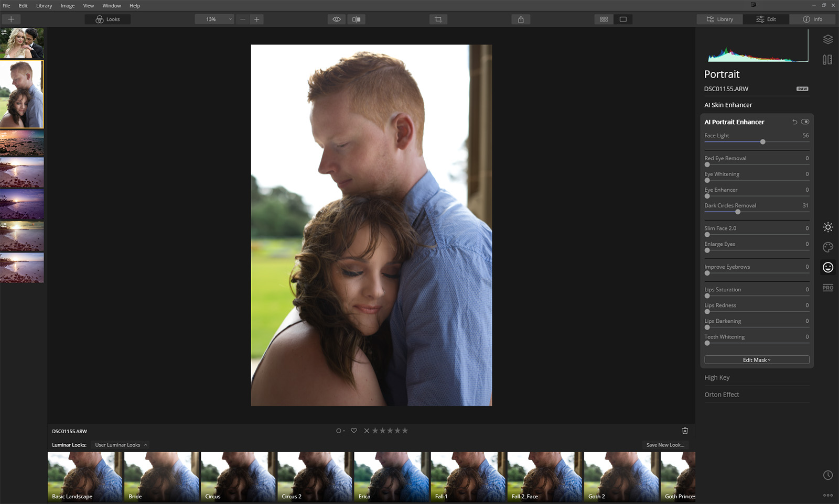Open the Layers panel icon
This screenshot has width=839, height=504.
point(827,40)
